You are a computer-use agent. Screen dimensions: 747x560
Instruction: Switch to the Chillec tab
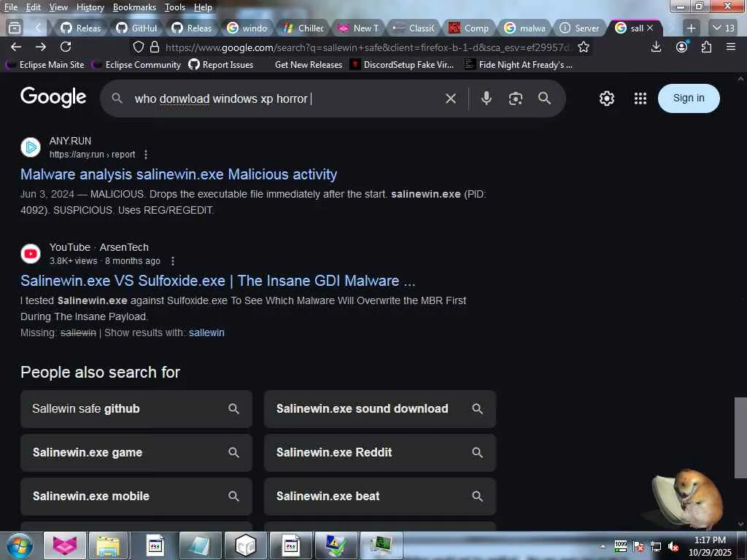pos(303,28)
